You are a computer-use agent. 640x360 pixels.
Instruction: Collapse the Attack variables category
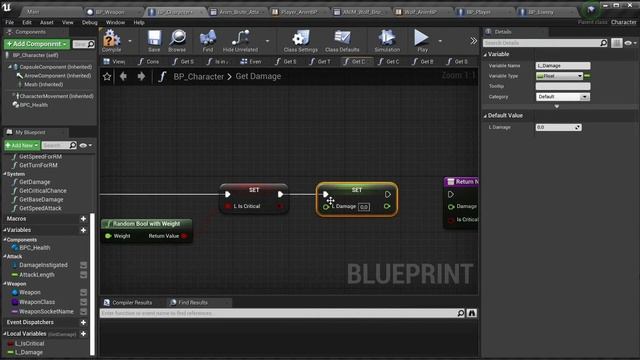pos(5,256)
